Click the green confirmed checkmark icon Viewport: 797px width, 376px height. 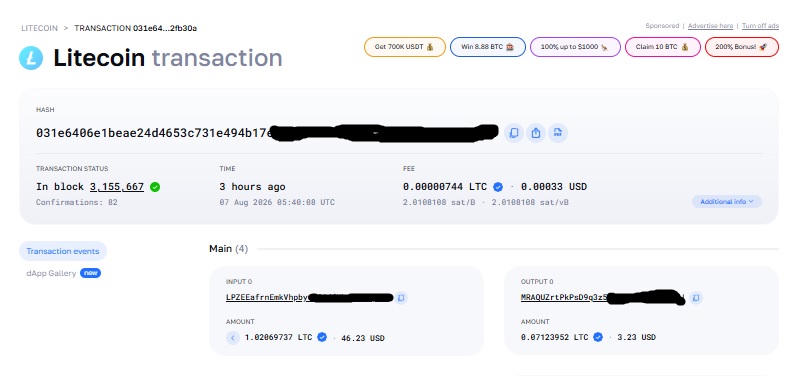click(x=155, y=187)
